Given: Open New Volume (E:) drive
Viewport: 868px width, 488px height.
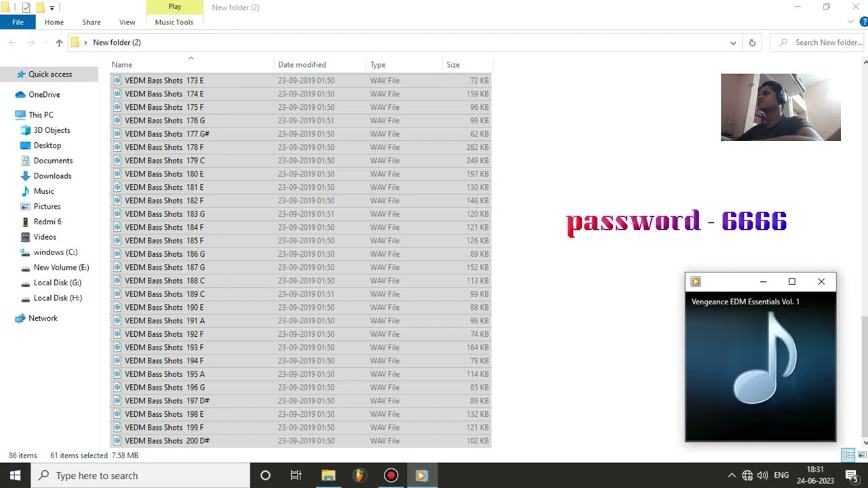Looking at the screenshot, I should (x=61, y=268).
